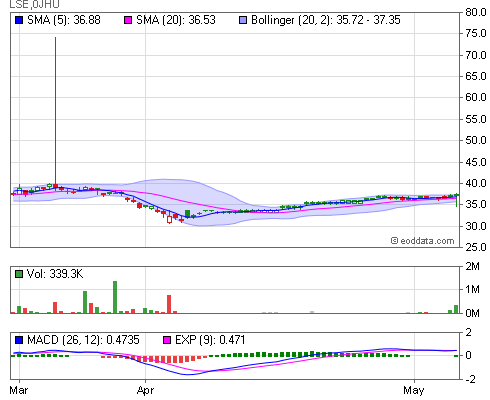Click the lavender Bollinger legend swatch
Viewport: 490px width, 400px height.
(x=243, y=20)
